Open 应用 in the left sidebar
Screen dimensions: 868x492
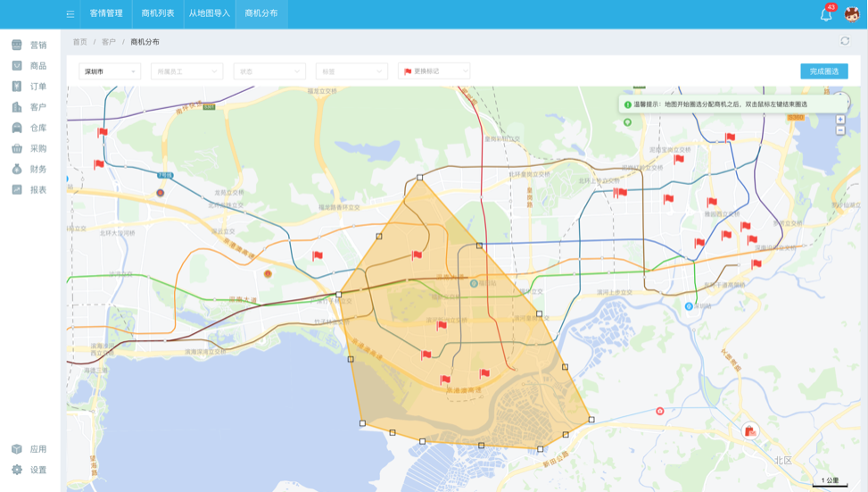pyautogui.click(x=29, y=449)
